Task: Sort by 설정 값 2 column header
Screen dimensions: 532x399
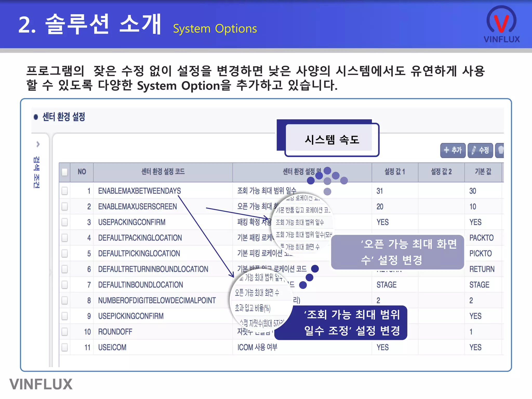Action: [x=441, y=172]
